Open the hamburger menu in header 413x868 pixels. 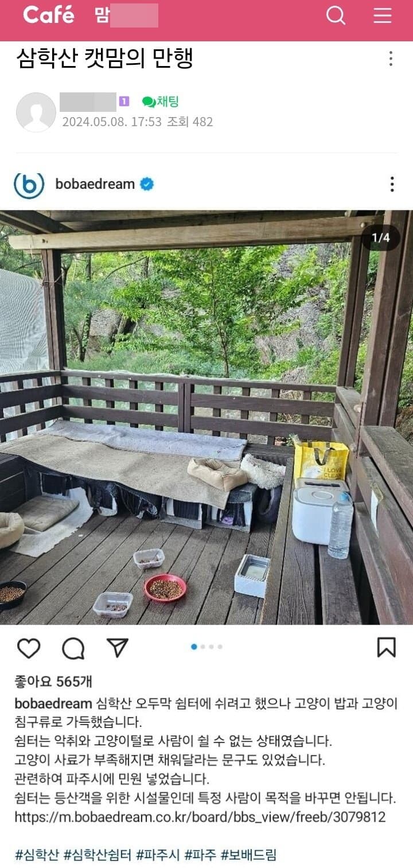tap(383, 15)
